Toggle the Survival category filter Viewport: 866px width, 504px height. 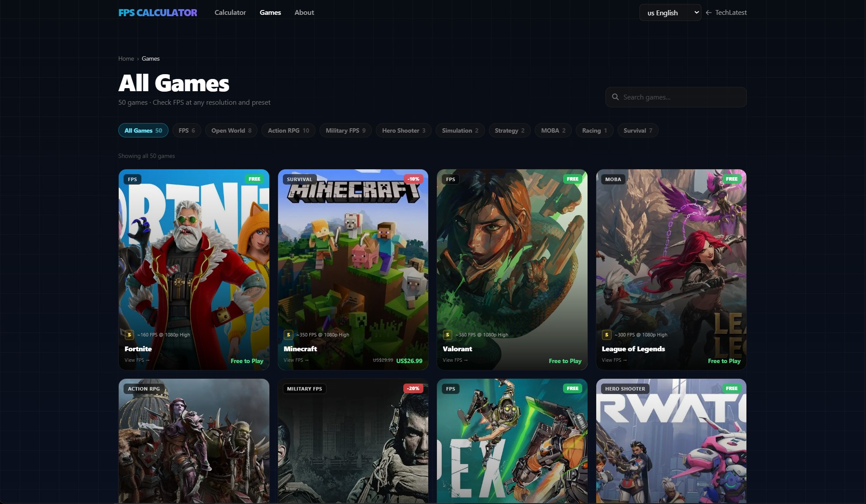638,130
